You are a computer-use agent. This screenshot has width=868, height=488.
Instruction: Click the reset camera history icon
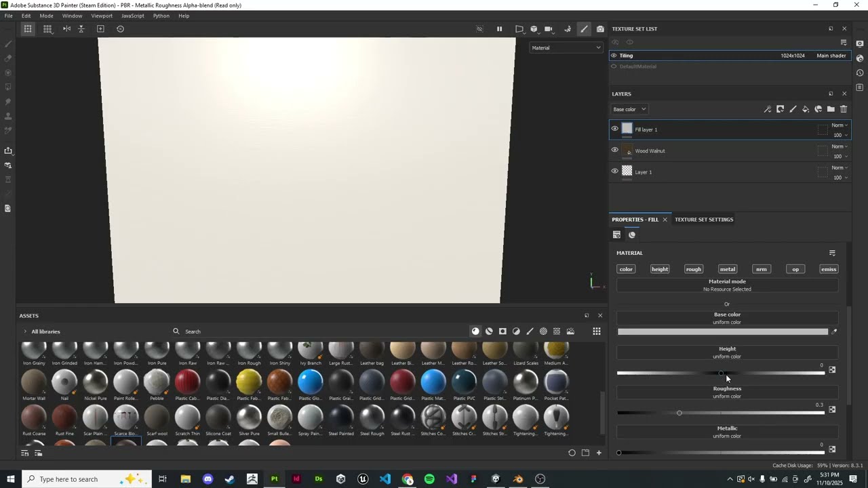[120, 28]
